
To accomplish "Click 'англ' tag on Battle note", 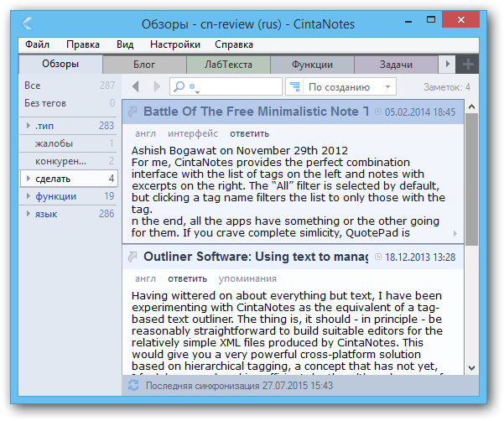I will pos(145,133).
